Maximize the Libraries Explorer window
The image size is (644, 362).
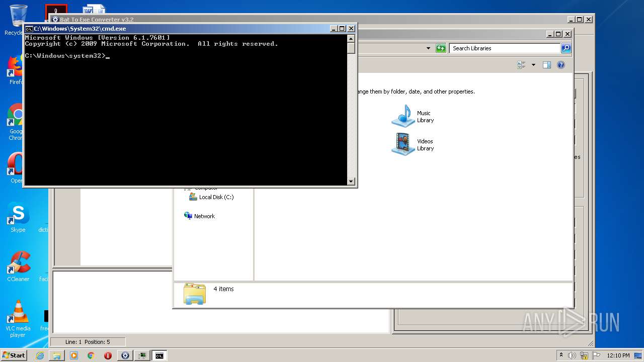click(558, 34)
